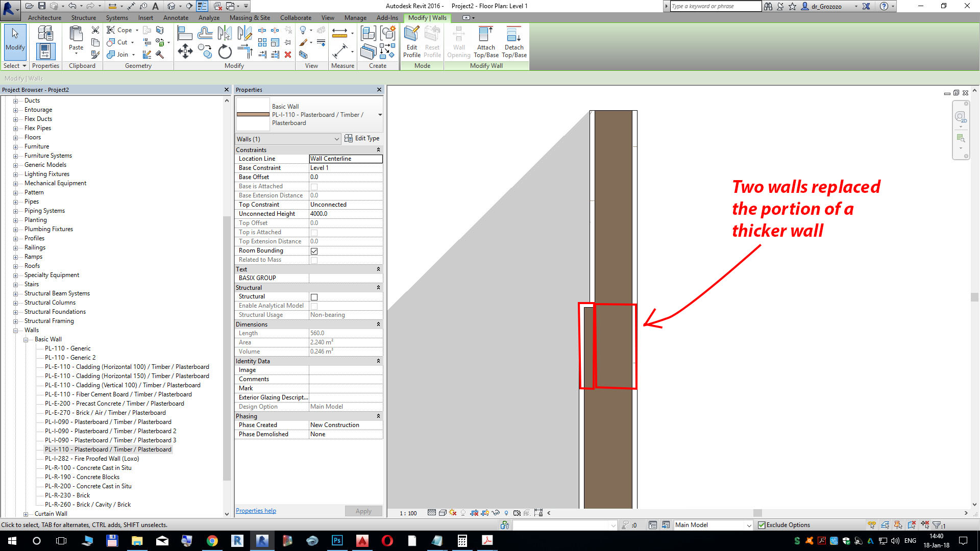Image resolution: width=980 pixels, height=551 pixels.
Task: Click the 1:100 view scale control
Action: 408,513
